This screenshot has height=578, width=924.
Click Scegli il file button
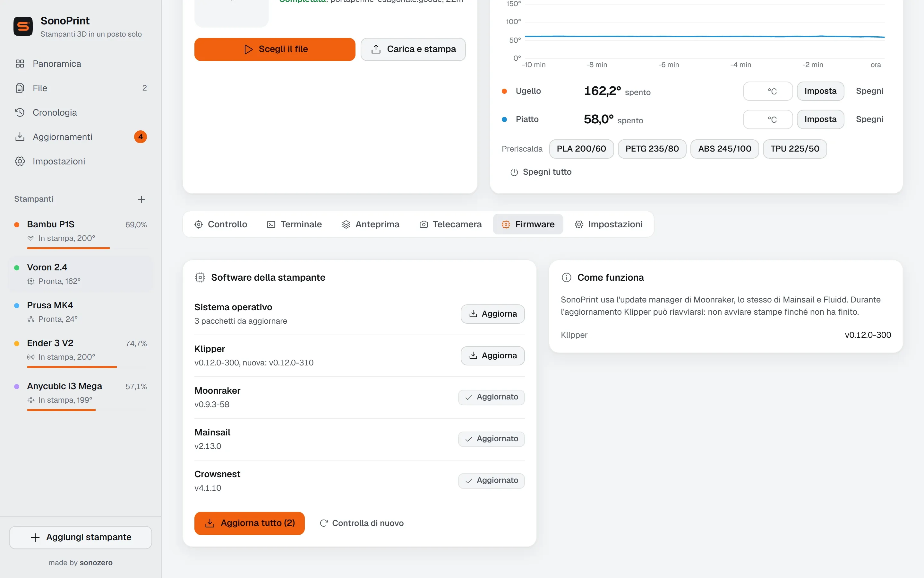click(x=275, y=49)
